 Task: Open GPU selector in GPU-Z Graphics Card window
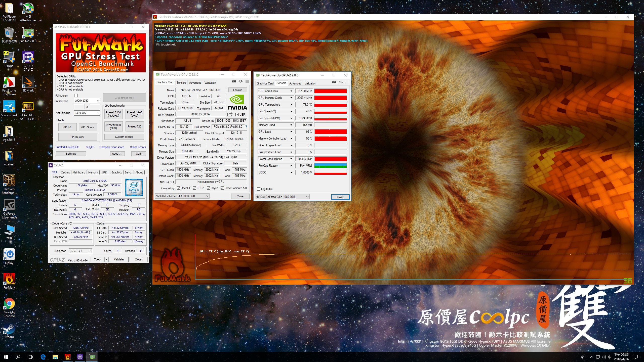(x=182, y=196)
